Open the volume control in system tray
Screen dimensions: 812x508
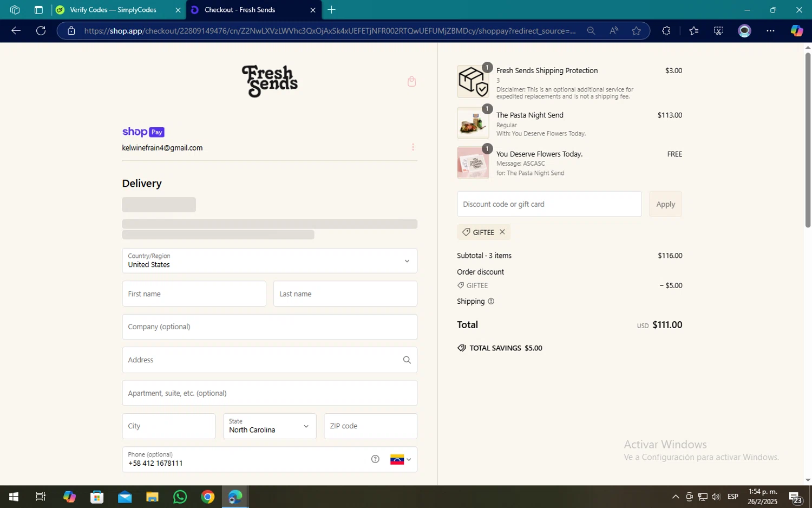click(x=716, y=497)
